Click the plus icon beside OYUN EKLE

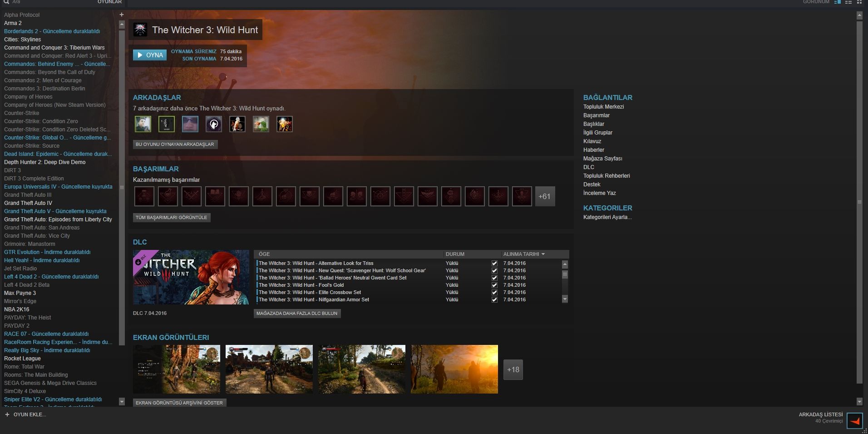7,414
